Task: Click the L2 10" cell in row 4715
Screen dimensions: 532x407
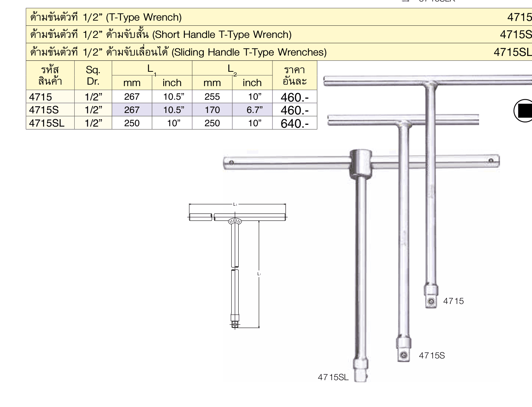Action: click(252, 97)
